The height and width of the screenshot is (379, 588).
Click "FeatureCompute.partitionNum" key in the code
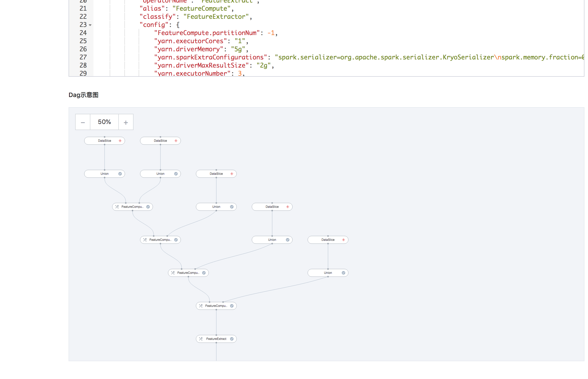tap(207, 33)
